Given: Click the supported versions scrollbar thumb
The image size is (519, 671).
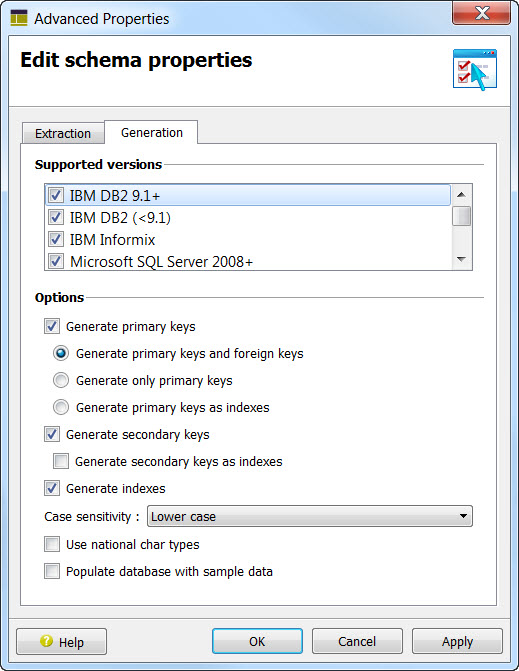Looking at the screenshot, I should tap(461, 216).
